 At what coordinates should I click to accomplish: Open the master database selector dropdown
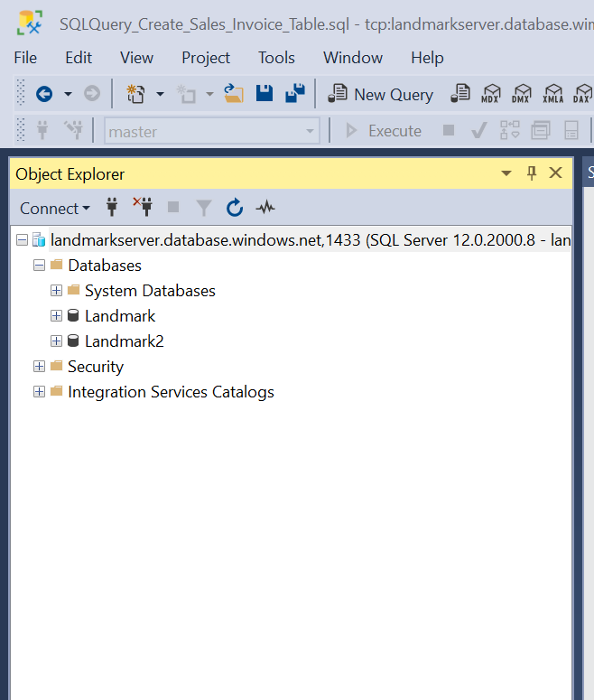pos(311,132)
